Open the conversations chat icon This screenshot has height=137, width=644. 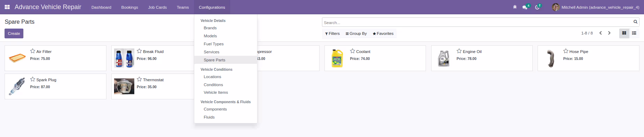pos(525,7)
